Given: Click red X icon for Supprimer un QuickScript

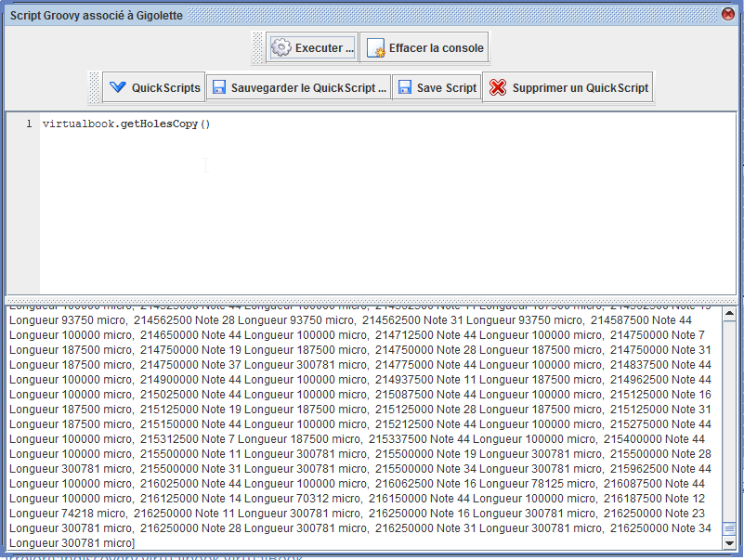Looking at the screenshot, I should pos(498,88).
